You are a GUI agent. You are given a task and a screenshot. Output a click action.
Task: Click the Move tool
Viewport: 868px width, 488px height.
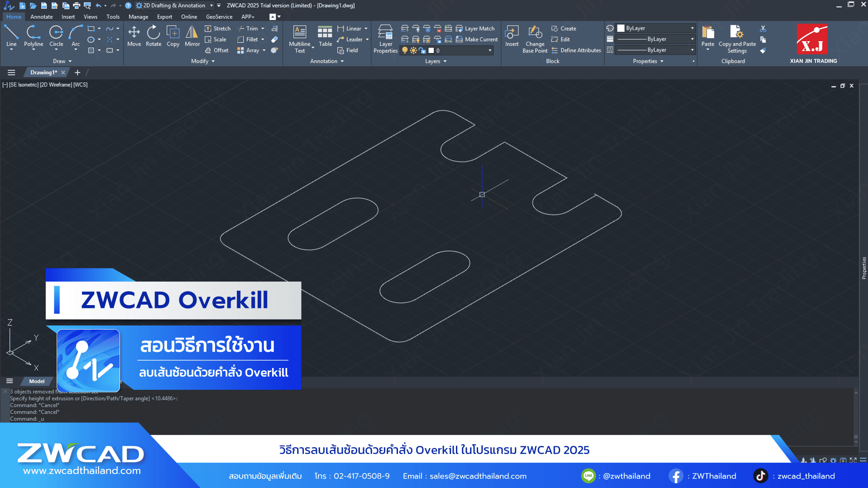click(x=134, y=36)
